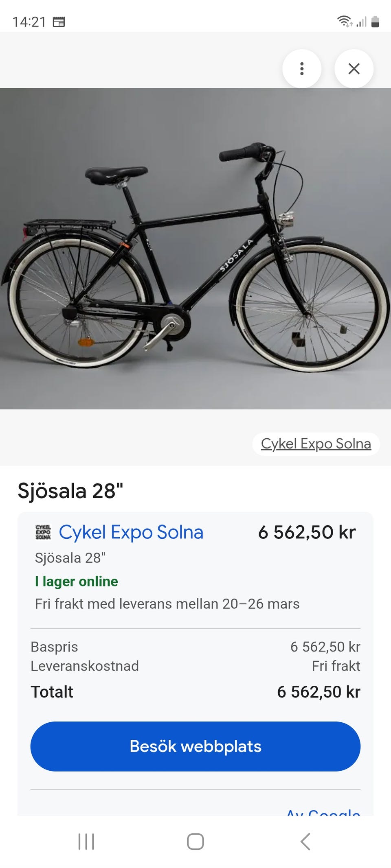This screenshot has width=391, height=868.
Task: Tap the partially visible Av Google link
Action: click(323, 811)
